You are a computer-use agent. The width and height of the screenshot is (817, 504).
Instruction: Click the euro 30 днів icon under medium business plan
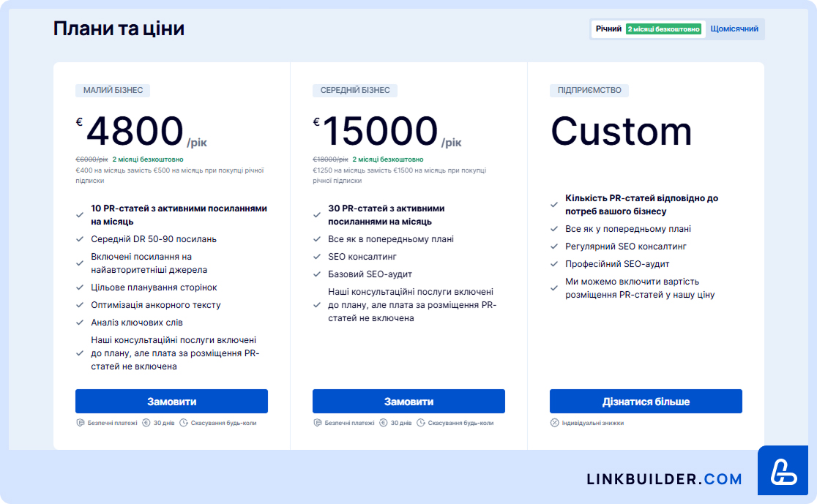[384, 423]
